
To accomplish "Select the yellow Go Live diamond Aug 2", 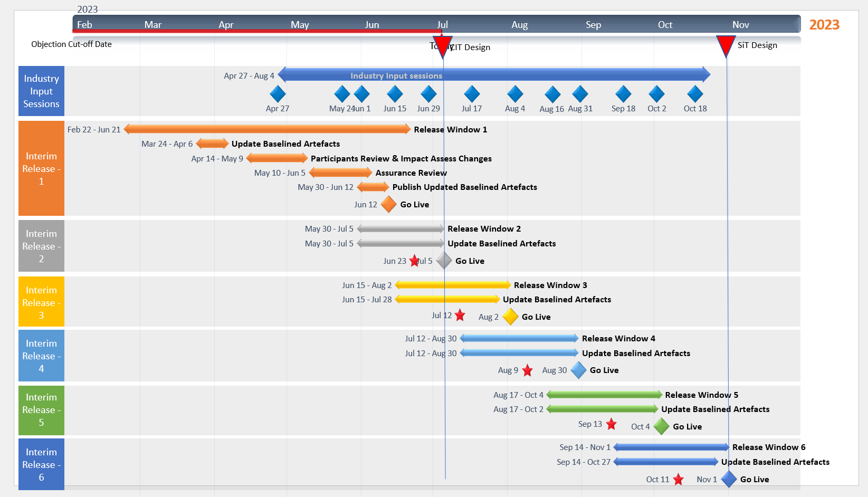I will tap(510, 317).
